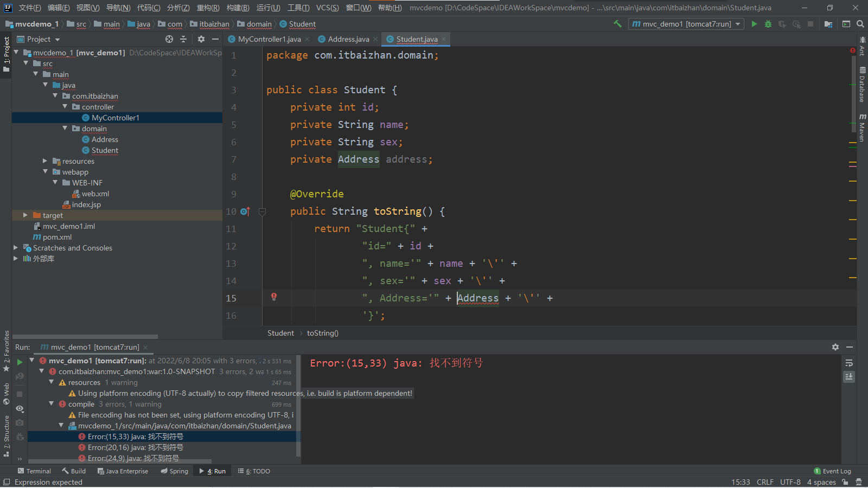Screen dimensions: 868x488
Task: Open the 文件(F) menu
Action: click(30, 8)
